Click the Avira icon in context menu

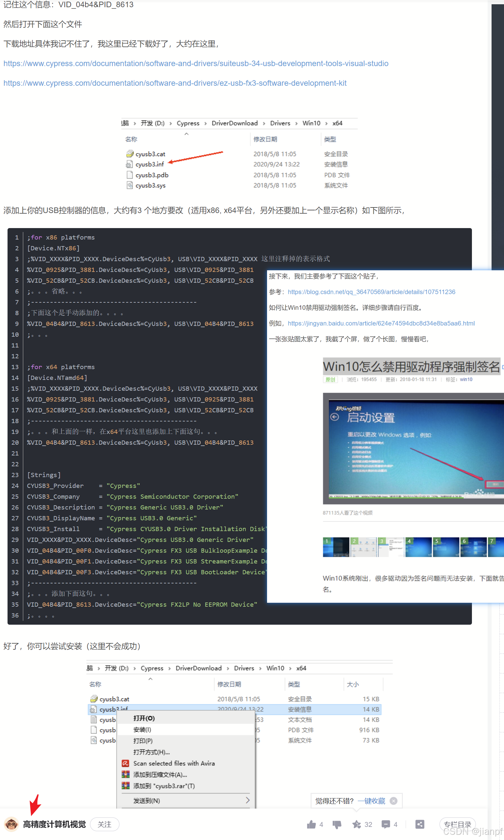(x=125, y=763)
